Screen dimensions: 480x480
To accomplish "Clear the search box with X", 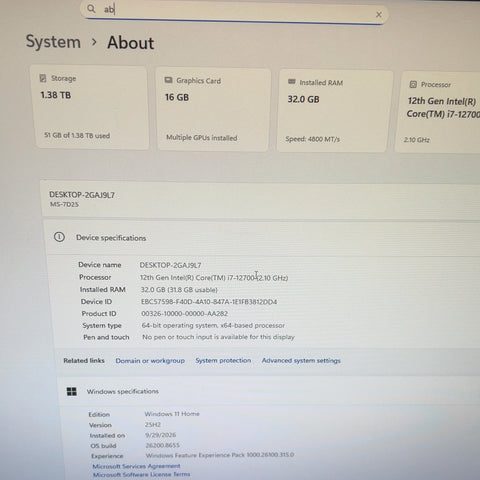I will point(379,14).
